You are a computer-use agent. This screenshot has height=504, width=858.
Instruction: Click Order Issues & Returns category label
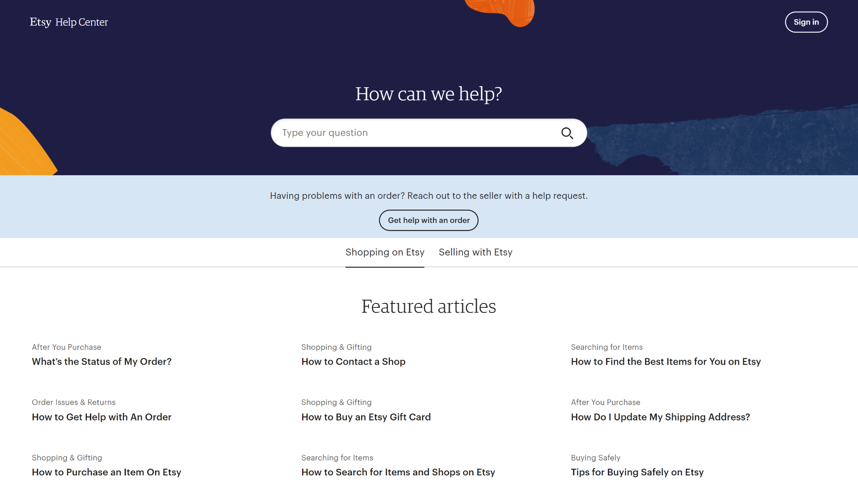coord(74,402)
